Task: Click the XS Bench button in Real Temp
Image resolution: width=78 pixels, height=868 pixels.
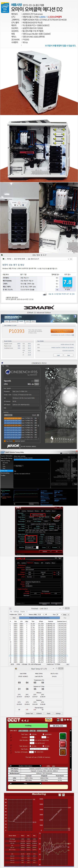Action: (39, 713)
